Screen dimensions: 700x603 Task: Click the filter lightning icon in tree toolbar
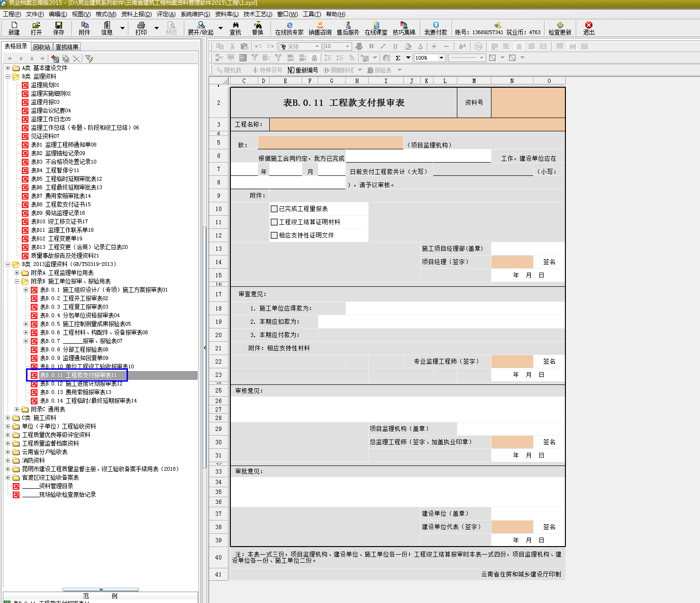(89, 59)
